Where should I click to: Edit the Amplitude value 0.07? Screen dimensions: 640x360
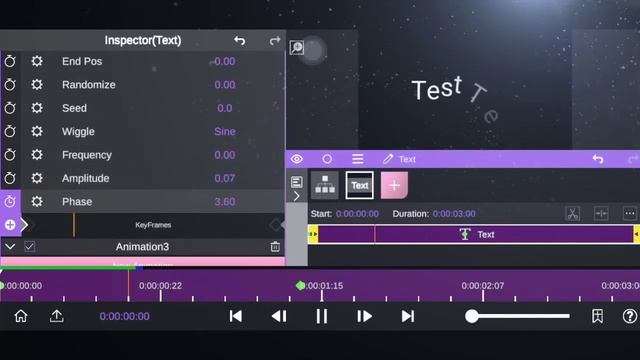224,178
